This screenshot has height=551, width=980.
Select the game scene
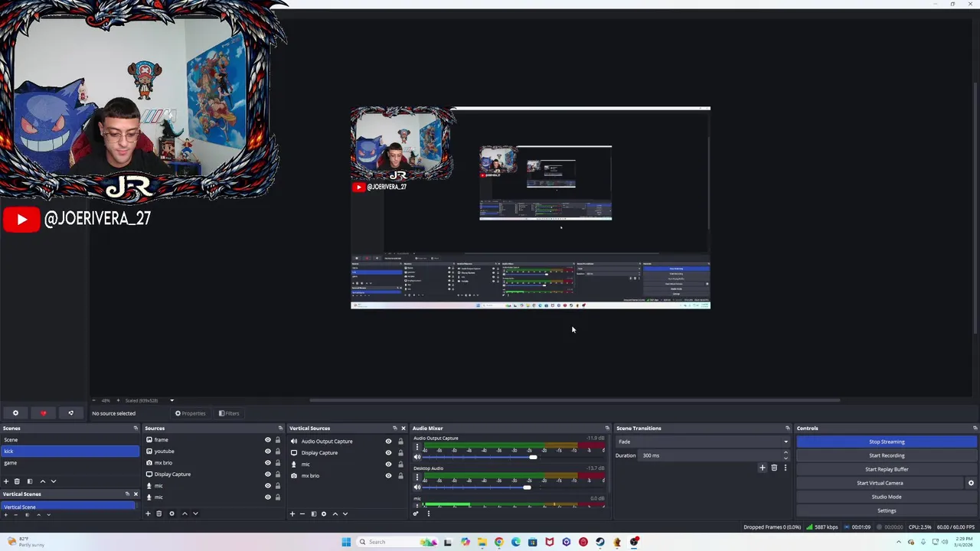(70, 463)
